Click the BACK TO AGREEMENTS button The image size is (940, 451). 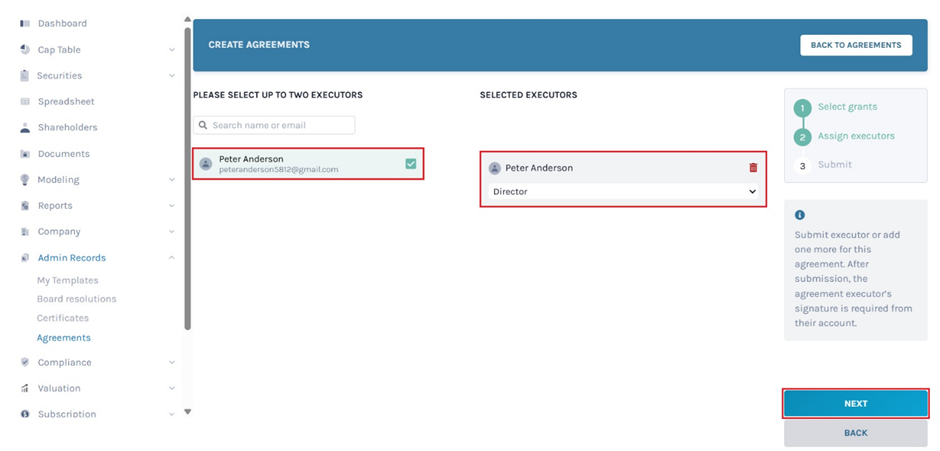point(855,45)
